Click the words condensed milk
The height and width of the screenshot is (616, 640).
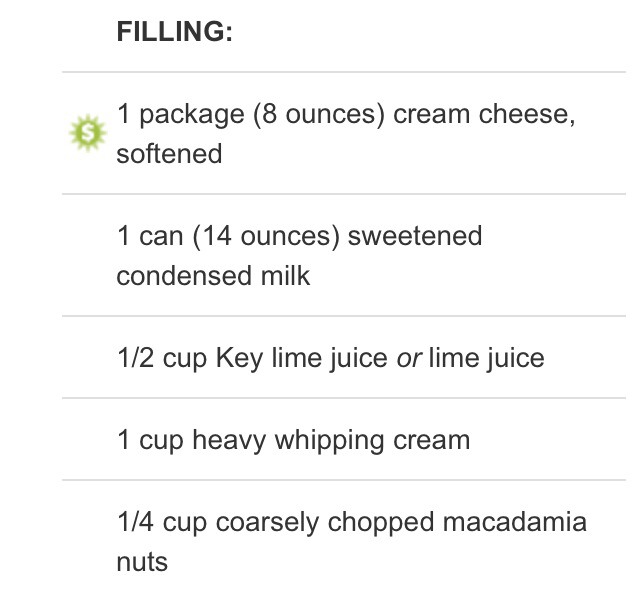(213, 276)
